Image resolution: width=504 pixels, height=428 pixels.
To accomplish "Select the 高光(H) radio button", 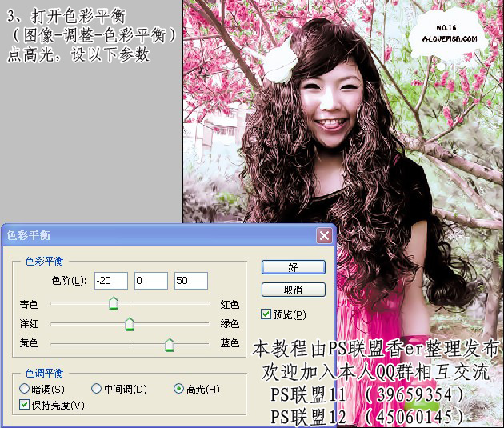I will 178,389.
